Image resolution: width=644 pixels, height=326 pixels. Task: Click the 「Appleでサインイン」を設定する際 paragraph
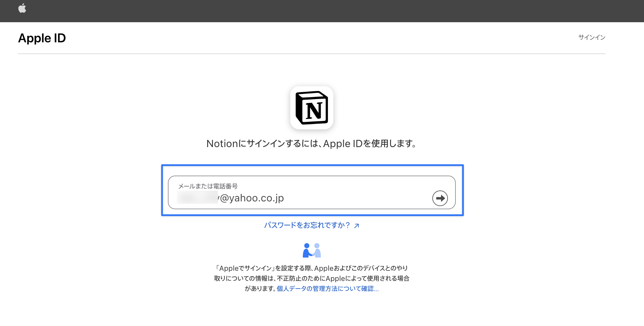[312, 278]
